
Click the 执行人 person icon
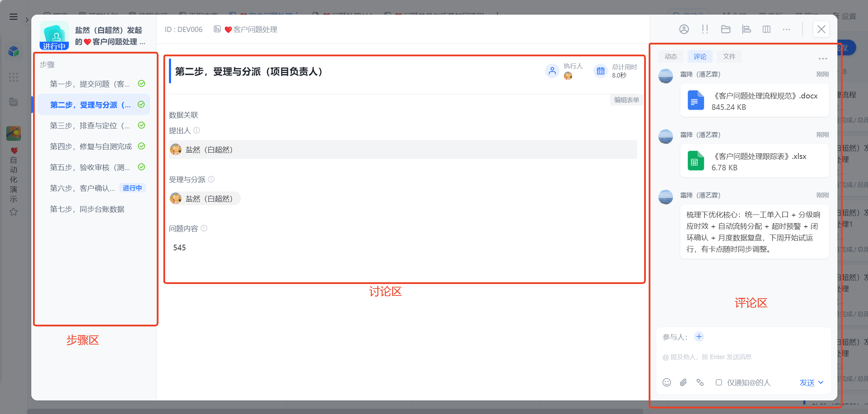pos(552,71)
